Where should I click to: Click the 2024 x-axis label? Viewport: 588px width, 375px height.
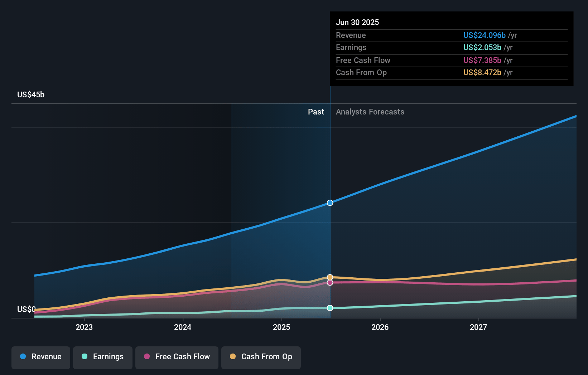coord(183,327)
